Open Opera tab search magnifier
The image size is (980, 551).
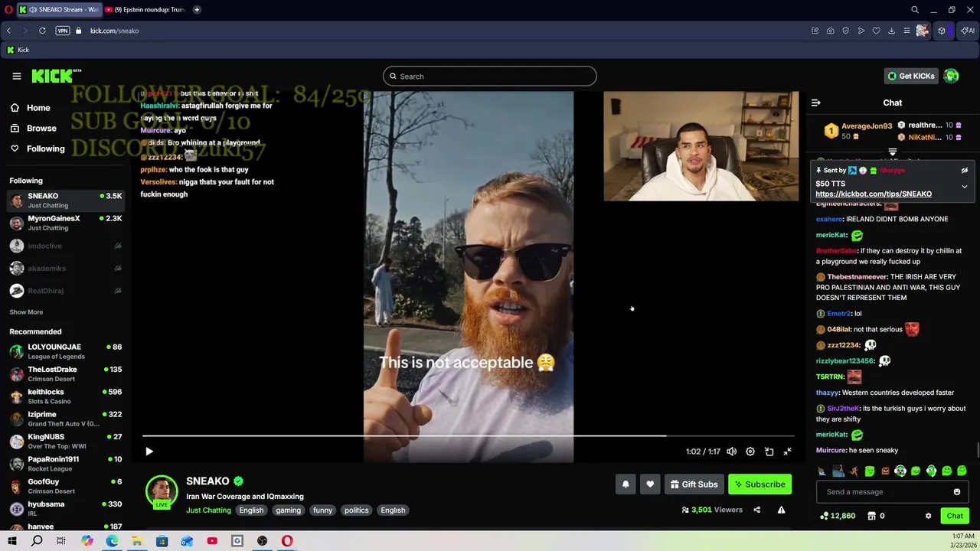coord(915,10)
